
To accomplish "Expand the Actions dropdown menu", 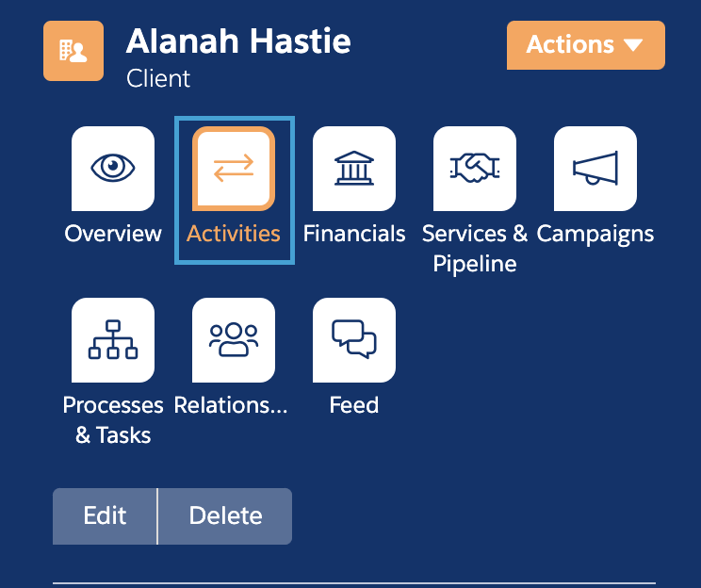I will pyautogui.click(x=586, y=45).
